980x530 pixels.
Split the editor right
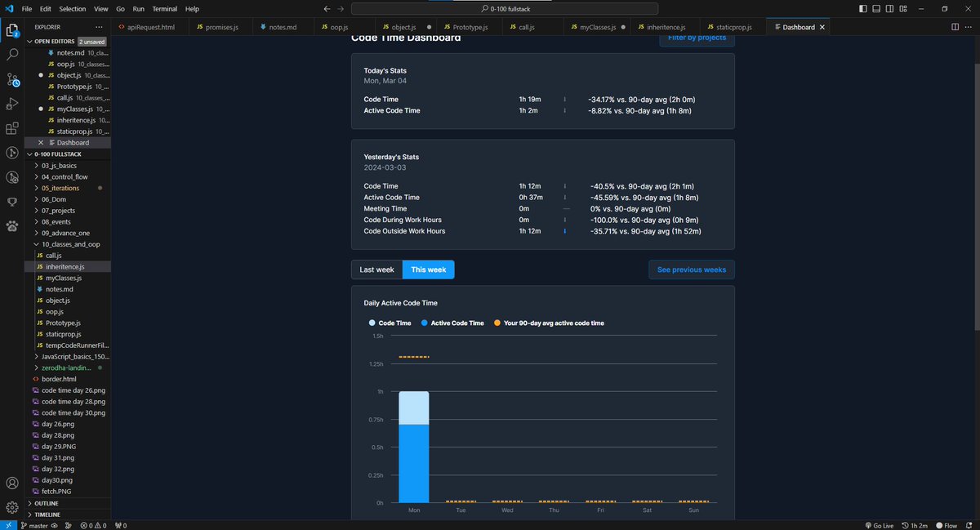tap(955, 27)
